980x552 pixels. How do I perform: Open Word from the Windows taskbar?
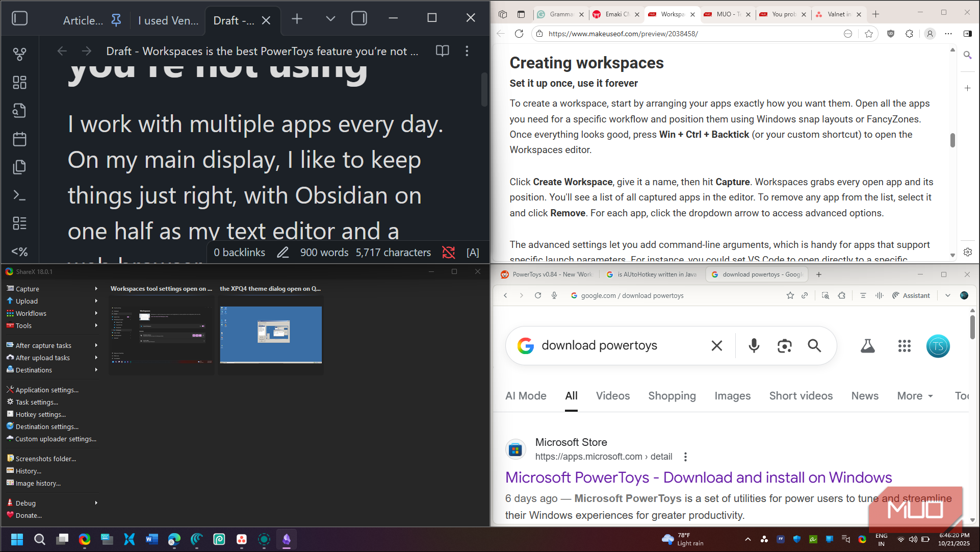click(x=152, y=539)
